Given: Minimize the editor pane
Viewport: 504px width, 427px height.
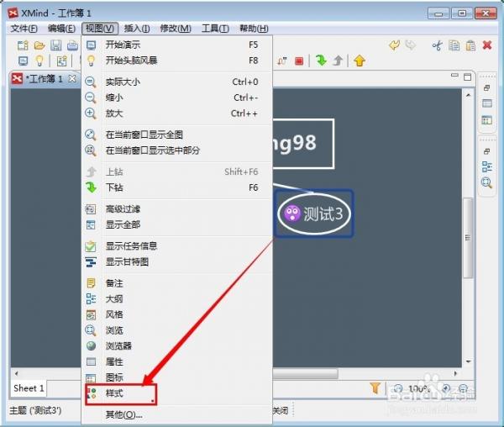Looking at the screenshot, I should (x=454, y=76).
